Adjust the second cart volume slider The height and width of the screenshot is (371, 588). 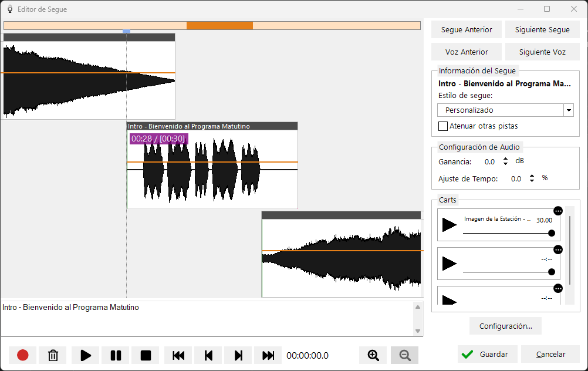(509, 272)
